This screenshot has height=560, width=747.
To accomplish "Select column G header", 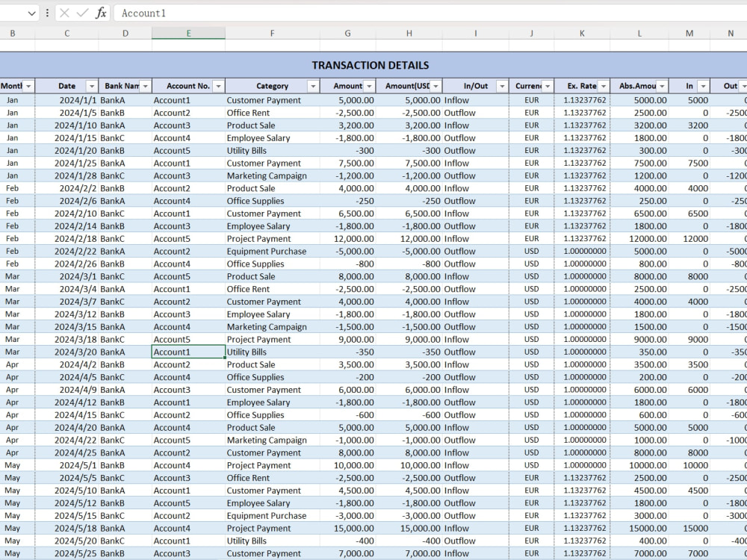I will coord(348,34).
